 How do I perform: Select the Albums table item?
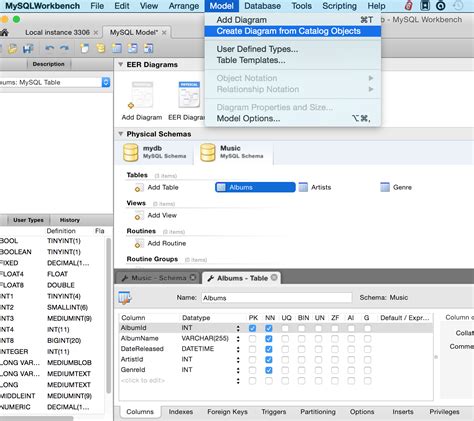click(255, 187)
